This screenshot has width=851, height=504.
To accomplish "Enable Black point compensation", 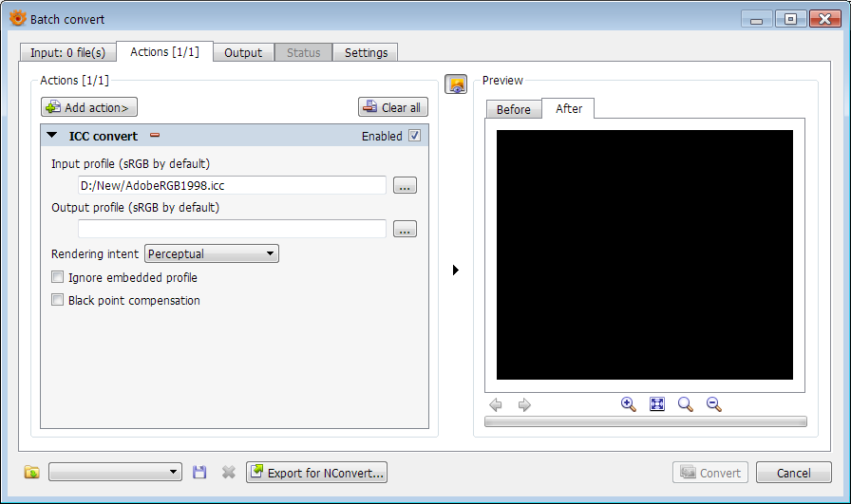I will point(58,300).
